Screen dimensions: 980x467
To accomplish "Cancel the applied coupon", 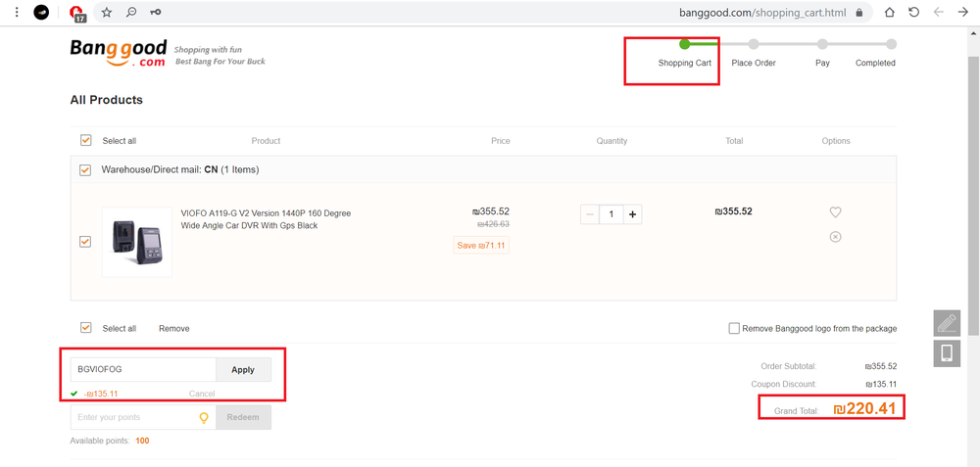I will tap(202, 394).
